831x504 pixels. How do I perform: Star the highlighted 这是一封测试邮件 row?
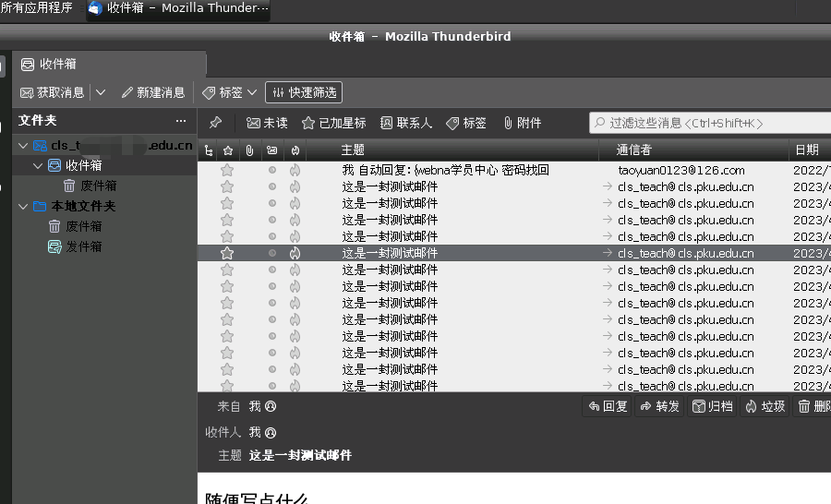[x=227, y=253]
